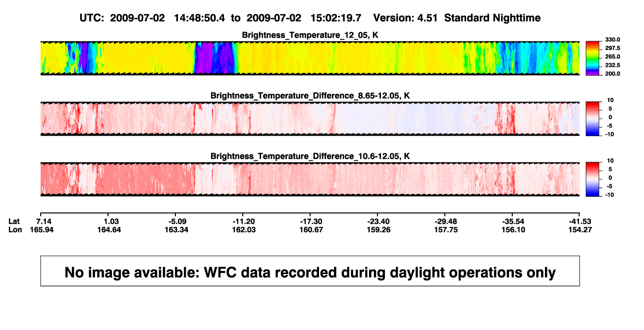Click longitude value 160.67

[x=312, y=230]
